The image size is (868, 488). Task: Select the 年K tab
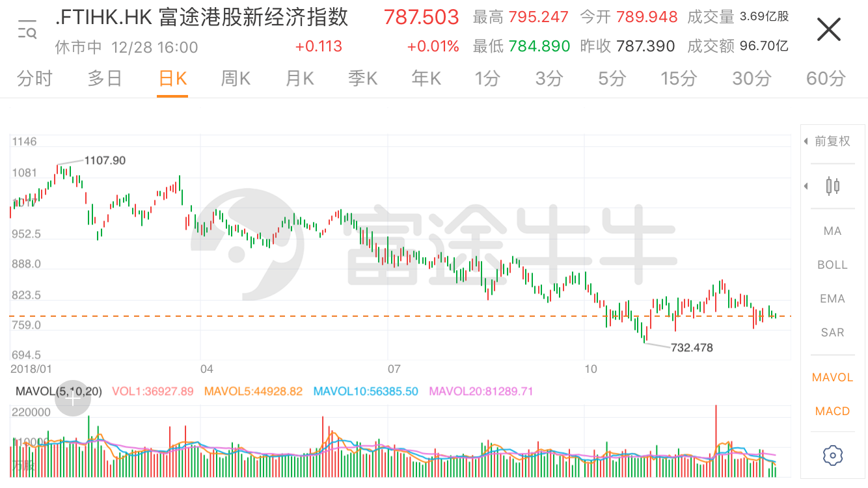(x=426, y=79)
